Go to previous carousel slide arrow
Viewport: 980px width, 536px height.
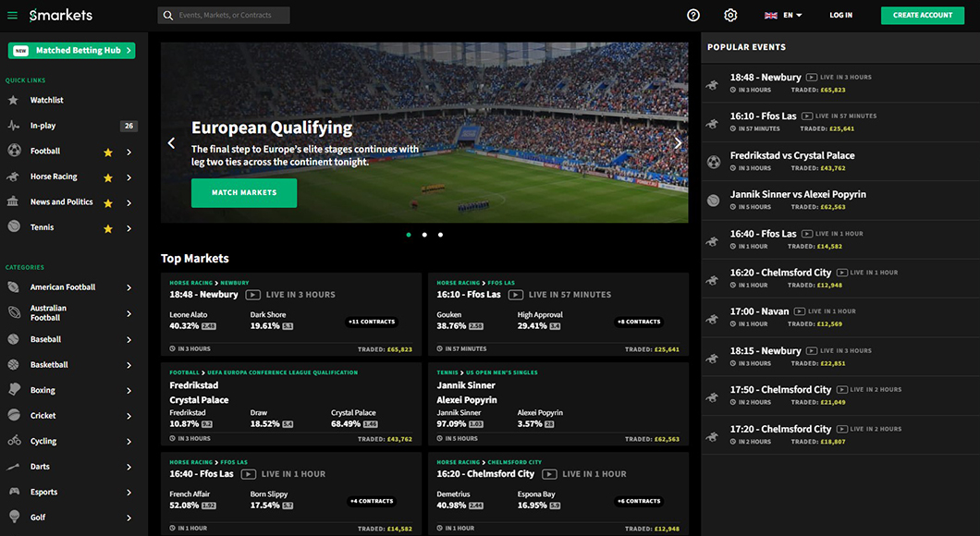coord(171,143)
